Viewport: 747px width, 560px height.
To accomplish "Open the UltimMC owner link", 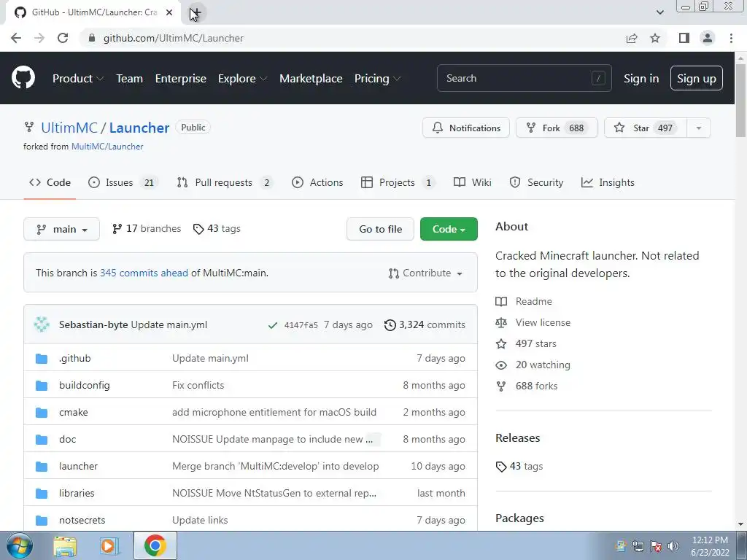I will tap(69, 128).
